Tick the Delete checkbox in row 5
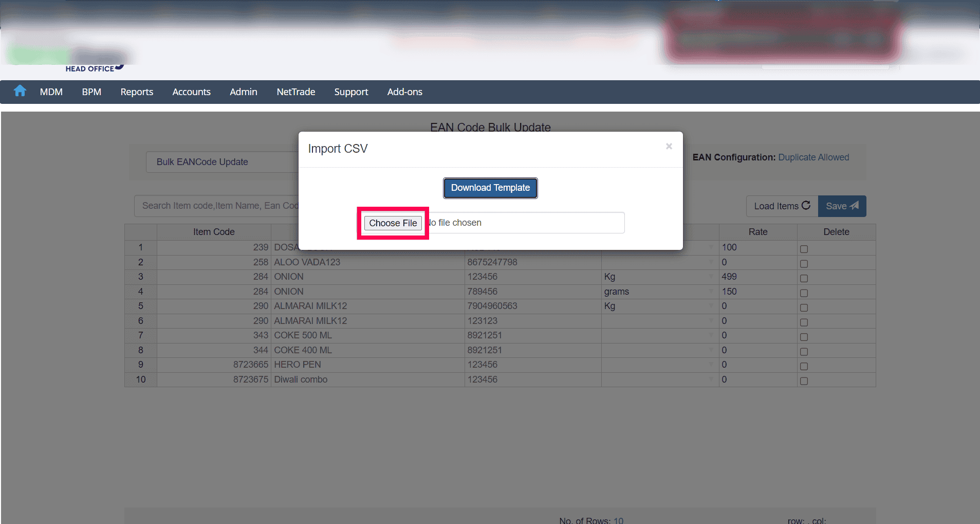The width and height of the screenshot is (980, 524). 804,308
